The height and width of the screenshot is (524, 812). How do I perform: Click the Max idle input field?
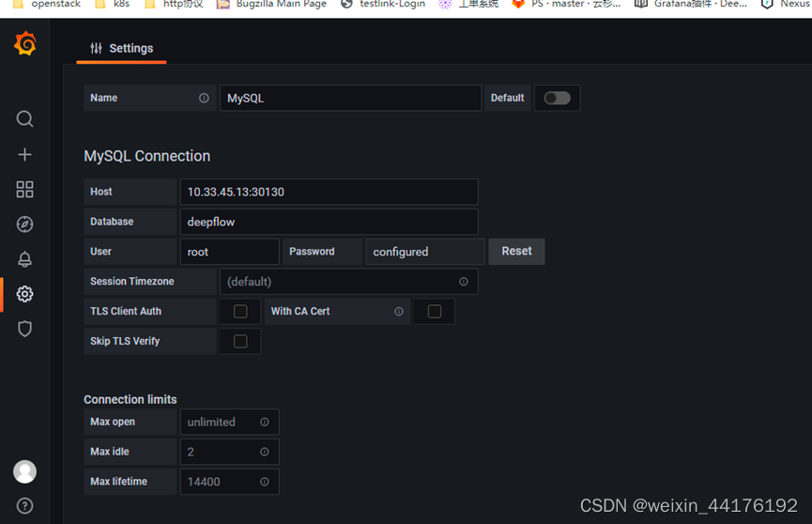click(x=229, y=452)
